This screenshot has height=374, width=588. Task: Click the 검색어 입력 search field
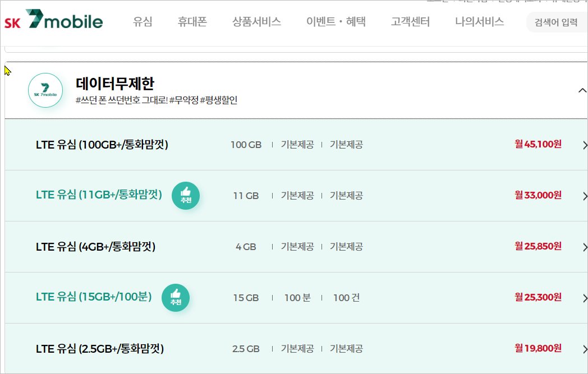[557, 22]
